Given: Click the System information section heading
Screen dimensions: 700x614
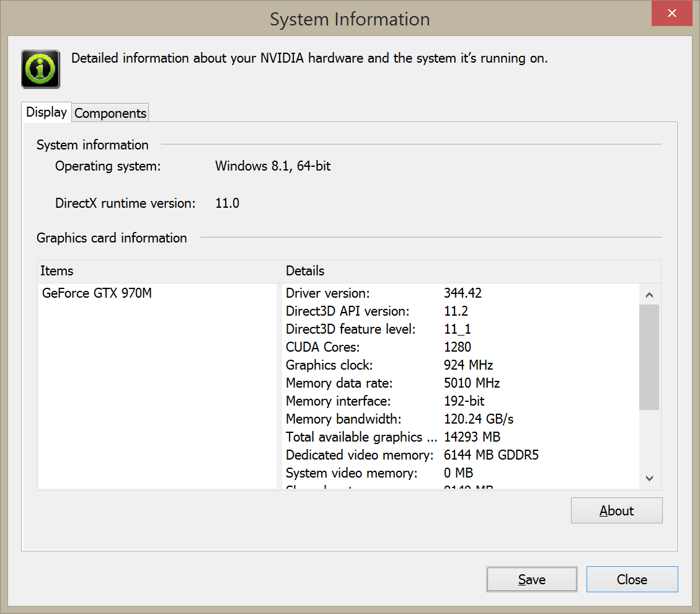Looking at the screenshot, I should click(x=92, y=145).
